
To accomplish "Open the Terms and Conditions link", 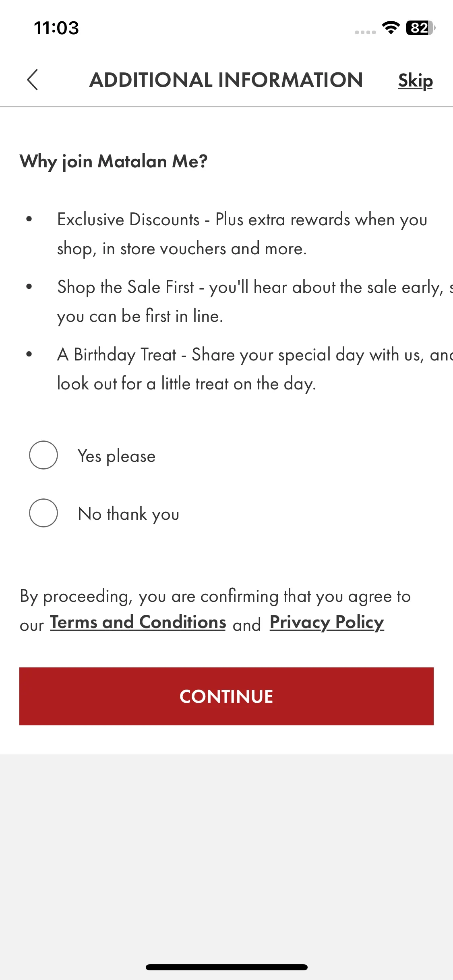I will pos(138,622).
